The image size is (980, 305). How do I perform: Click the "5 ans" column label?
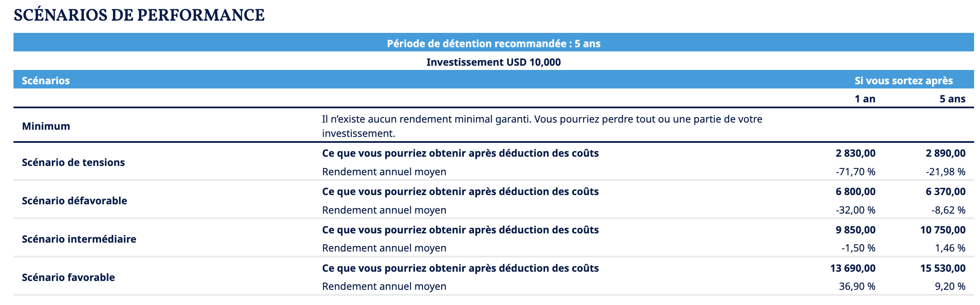tap(952, 99)
